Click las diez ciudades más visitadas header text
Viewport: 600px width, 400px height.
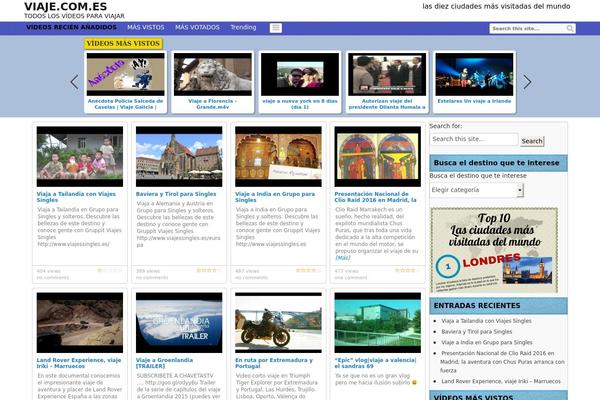tap(496, 6)
